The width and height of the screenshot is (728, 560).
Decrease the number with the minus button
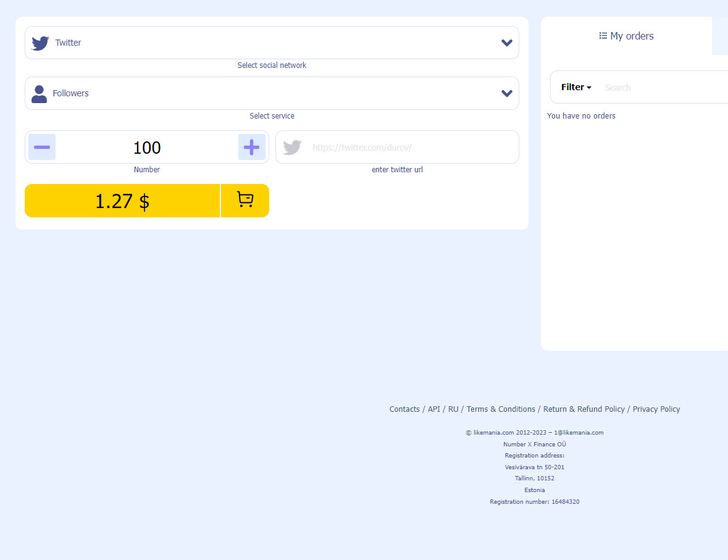click(42, 147)
